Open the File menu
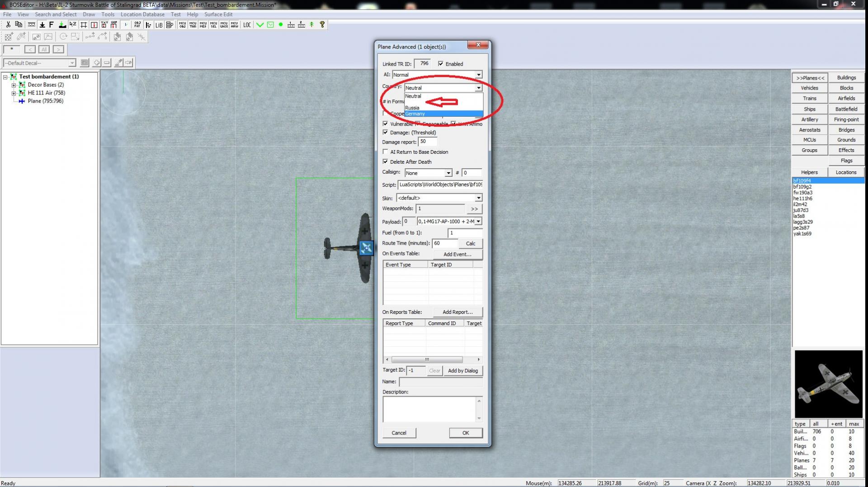This screenshot has height=487, width=868. pos(7,14)
